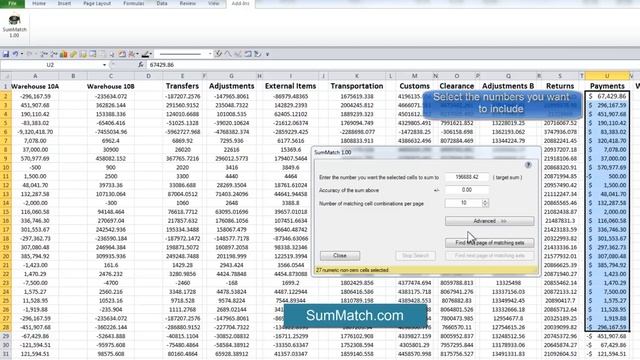Launch the SumMatch 1.00 add-in icon
The width and height of the screenshot is (640, 360).
pyautogui.click(x=14, y=26)
